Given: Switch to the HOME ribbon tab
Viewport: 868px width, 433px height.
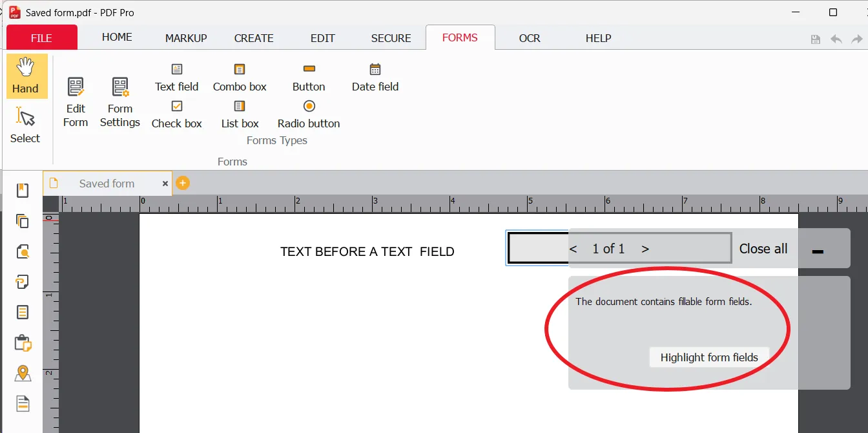Looking at the screenshot, I should coord(117,37).
